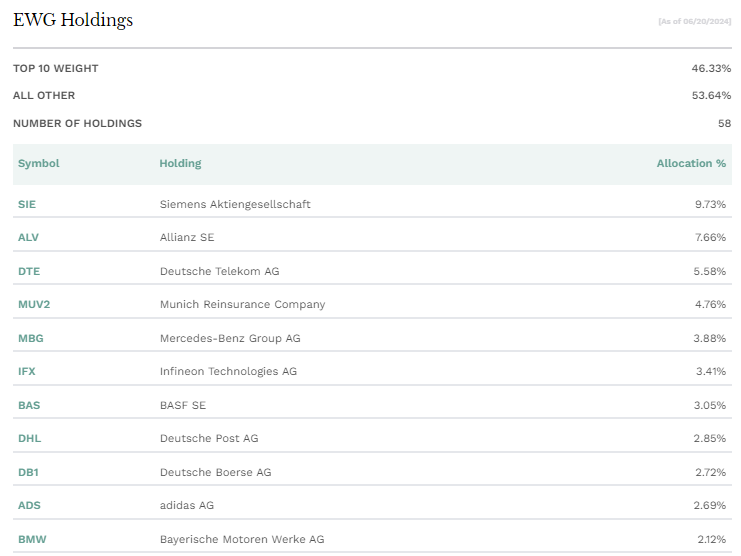Open the ADS symbol link
The width and height of the screenshot is (741, 556).
point(29,505)
